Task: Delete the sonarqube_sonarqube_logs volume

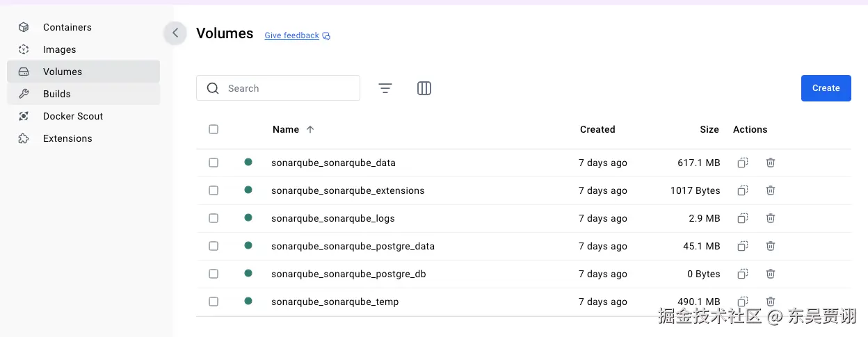Action: click(771, 218)
